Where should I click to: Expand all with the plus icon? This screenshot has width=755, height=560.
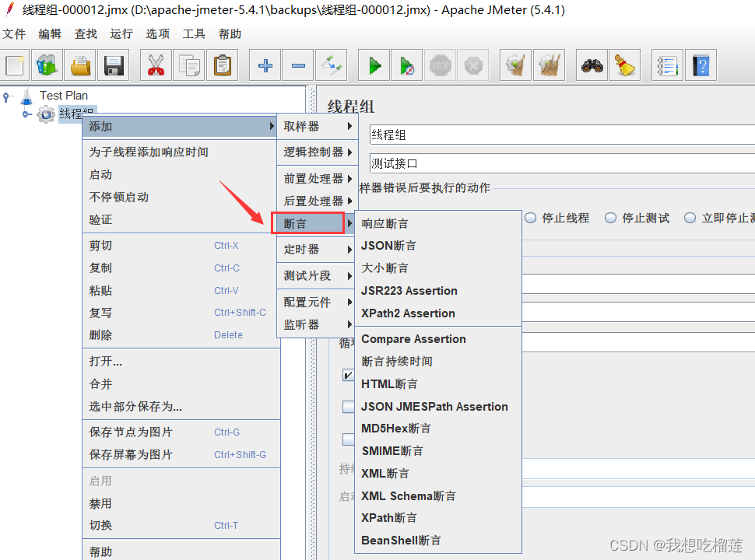tap(265, 65)
